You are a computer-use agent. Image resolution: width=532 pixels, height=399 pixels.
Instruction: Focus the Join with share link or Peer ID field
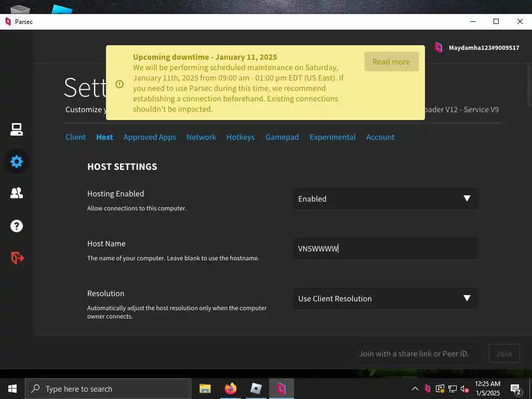coord(417,353)
